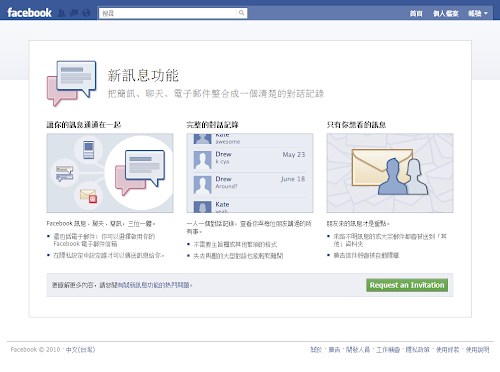
Task: Click the date June 18 in the preview
Action: pyautogui.click(x=293, y=179)
